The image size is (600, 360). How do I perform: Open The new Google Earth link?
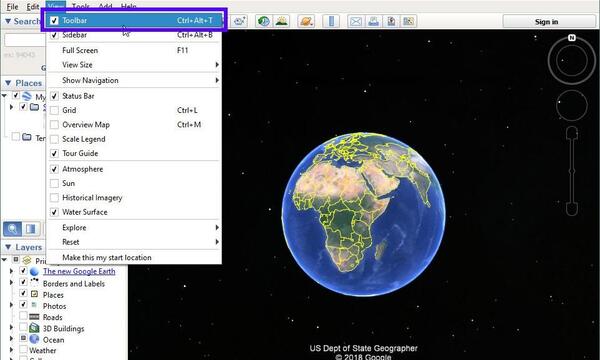click(x=79, y=271)
